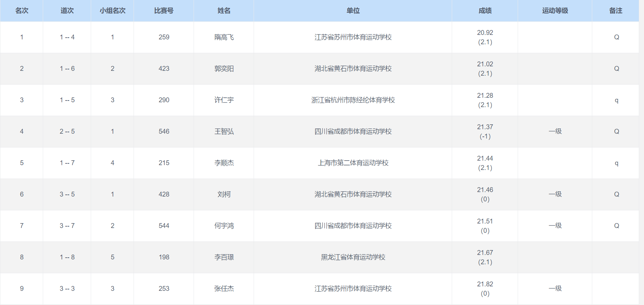Click result 21.46 (0)
Screen dimensions: 644x305
[485, 194]
